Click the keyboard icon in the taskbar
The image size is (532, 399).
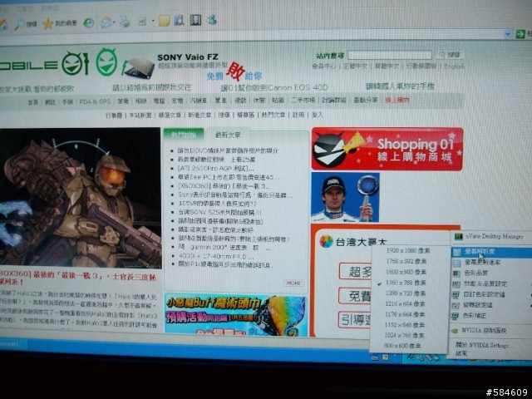pos(375,357)
